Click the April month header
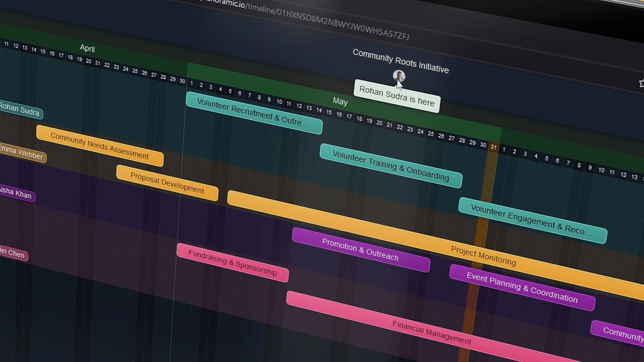The height and width of the screenshot is (362, 644). [x=87, y=48]
